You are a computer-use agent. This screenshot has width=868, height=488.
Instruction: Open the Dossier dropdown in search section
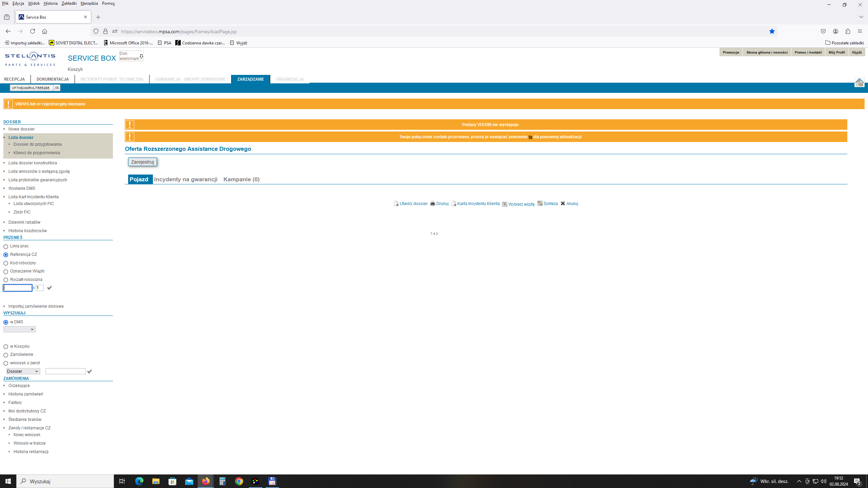23,371
